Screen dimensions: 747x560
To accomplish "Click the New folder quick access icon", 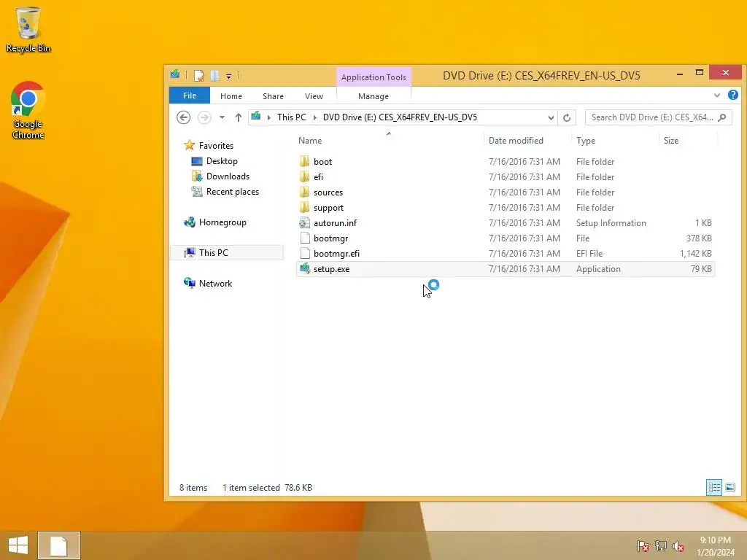I will 215,75.
